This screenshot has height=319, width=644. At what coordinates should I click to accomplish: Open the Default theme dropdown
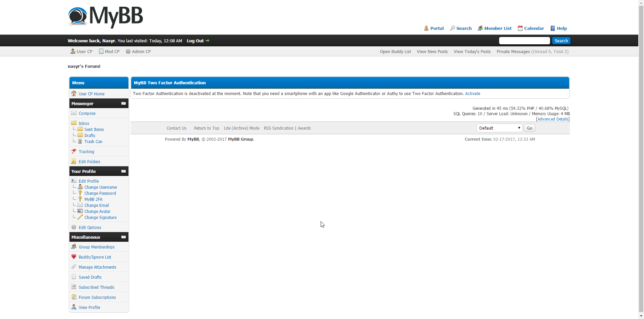pyautogui.click(x=499, y=128)
